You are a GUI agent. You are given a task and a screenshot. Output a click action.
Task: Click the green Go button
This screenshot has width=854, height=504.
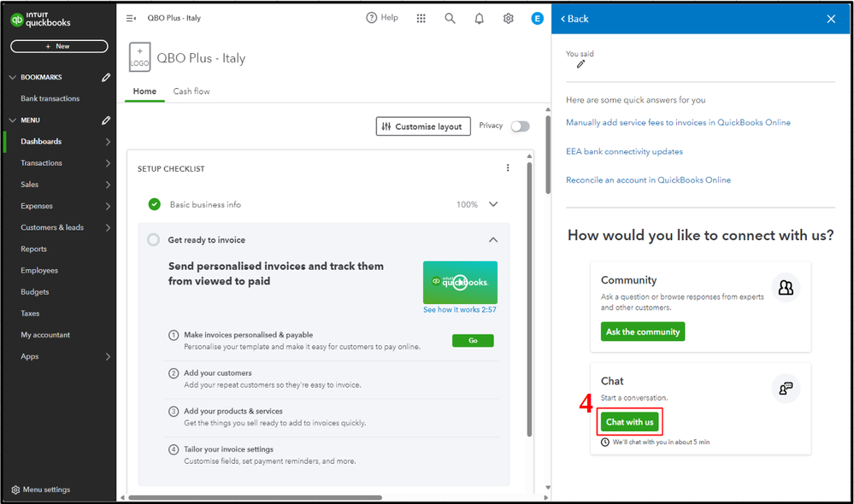click(473, 341)
